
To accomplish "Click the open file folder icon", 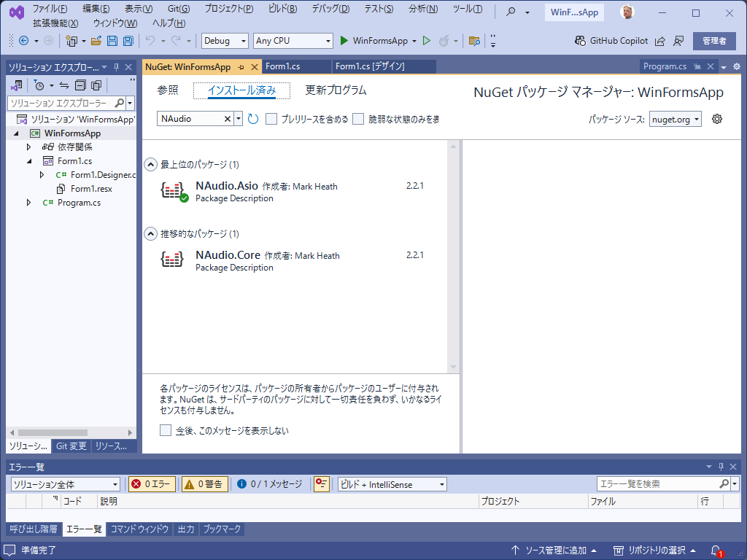I will point(96,41).
